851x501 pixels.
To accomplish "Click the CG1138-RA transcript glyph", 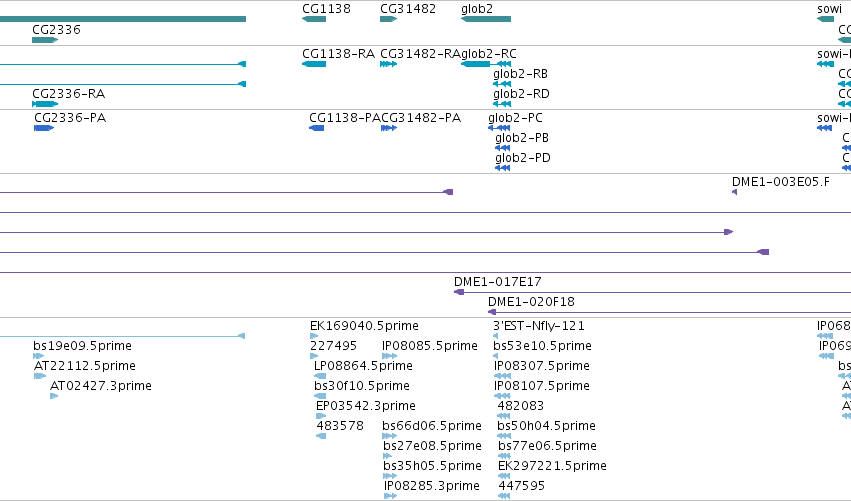I will [314, 64].
